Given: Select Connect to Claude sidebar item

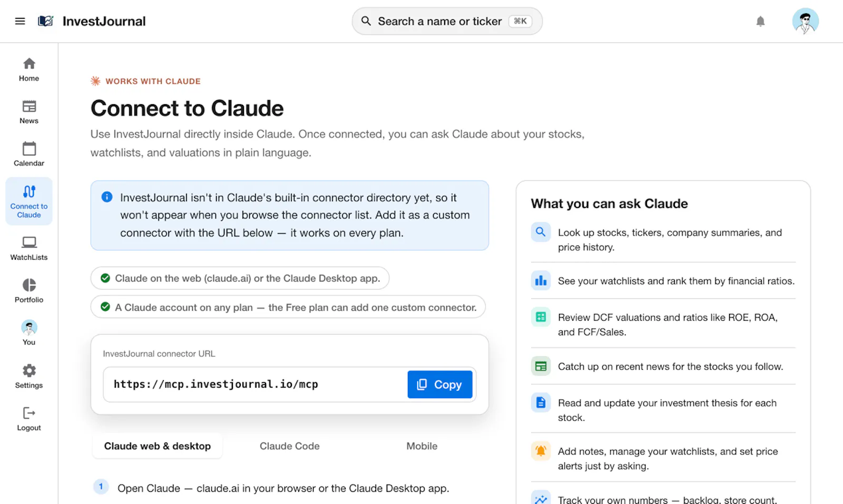Looking at the screenshot, I should tap(29, 201).
